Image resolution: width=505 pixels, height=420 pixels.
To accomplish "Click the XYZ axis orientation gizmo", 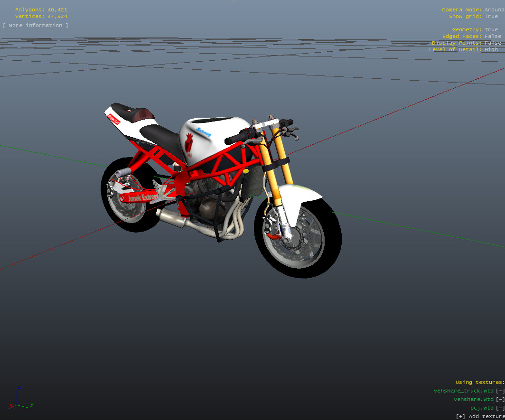I will point(19,399).
